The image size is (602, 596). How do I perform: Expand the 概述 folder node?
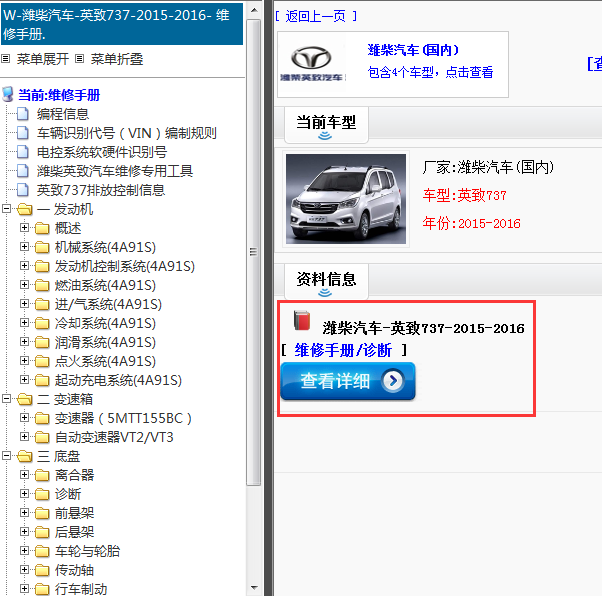pos(24,228)
